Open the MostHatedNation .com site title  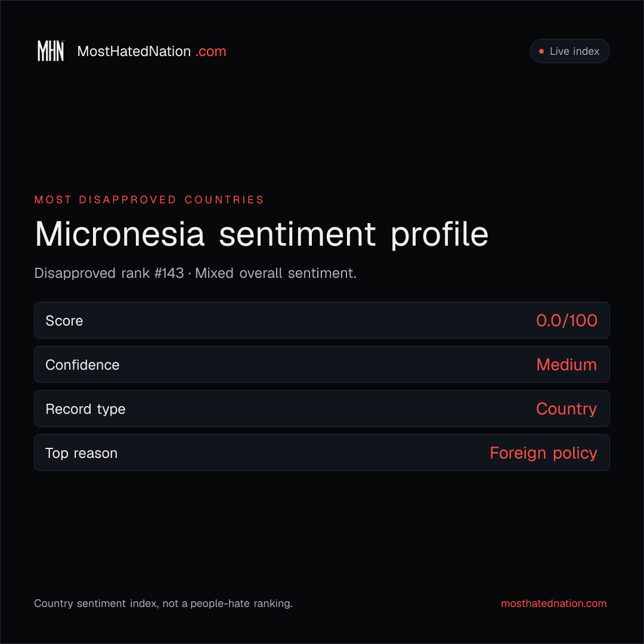tap(151, 51)
